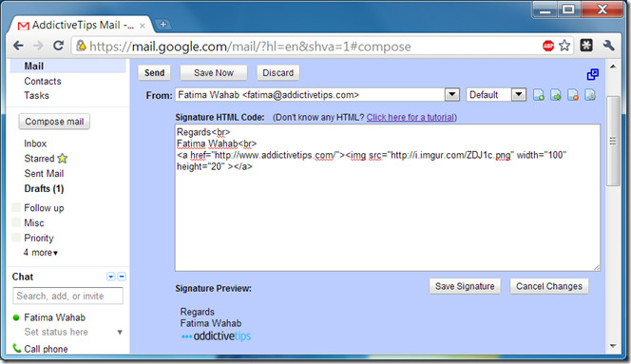Screen dimensions: 631x364
Task: Click the Save Signature button
Action: [x=465, y=286]
